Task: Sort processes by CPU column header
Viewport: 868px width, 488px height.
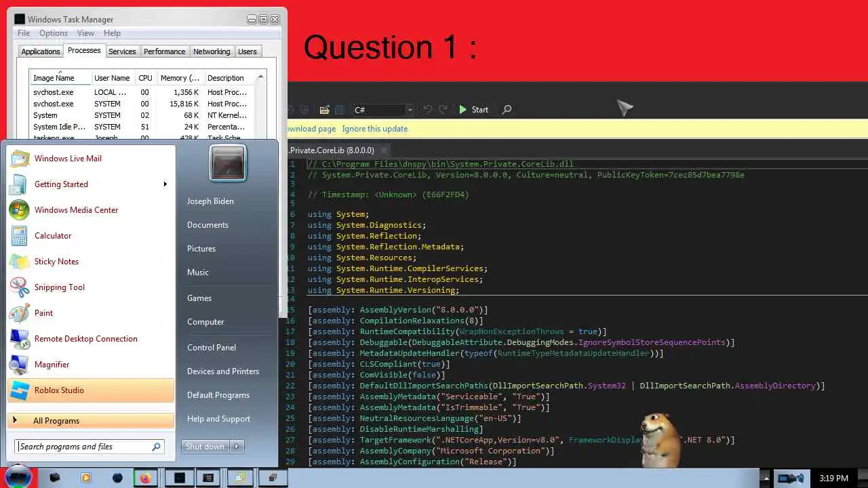Action: coord(145,78)
